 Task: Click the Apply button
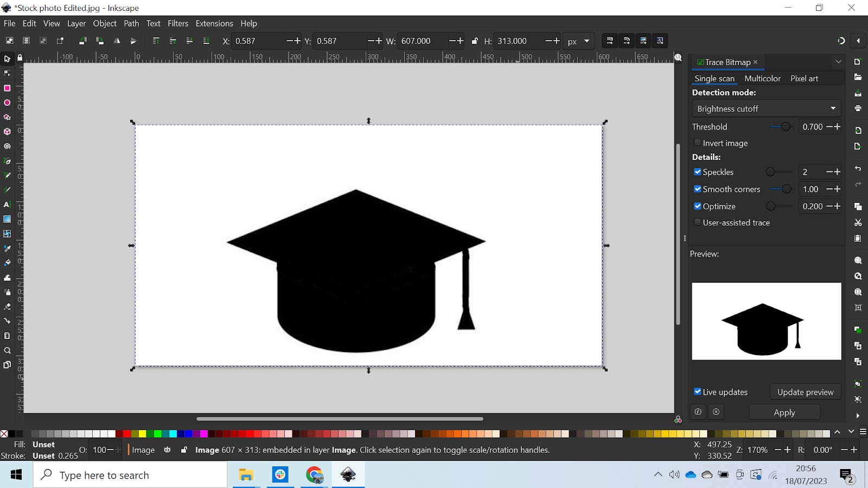click(x=784, y=412)
